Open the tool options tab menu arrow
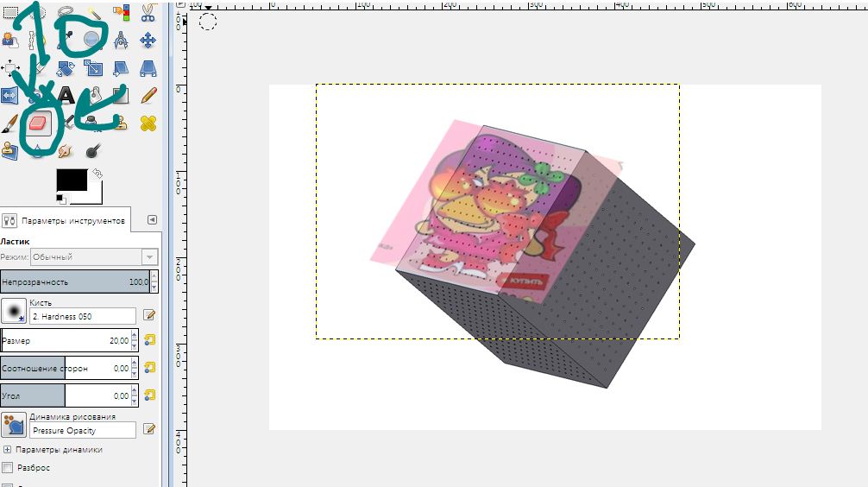868x487 pixels. coord(152,220)
